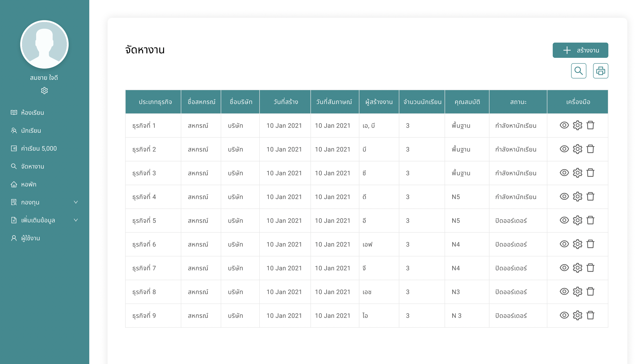This screenshot has height=364, width=642.
Task: Open settings gear for ธุรกิจที่ 8
Action: tap(577, 292)
